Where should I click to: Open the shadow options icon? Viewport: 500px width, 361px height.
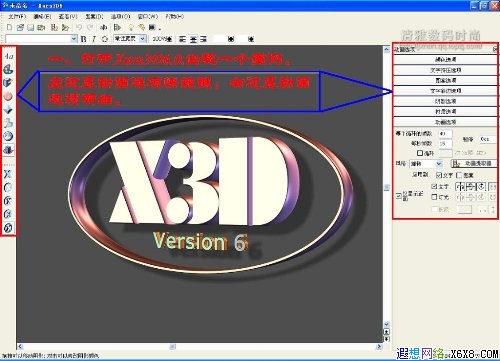(8, 123)
